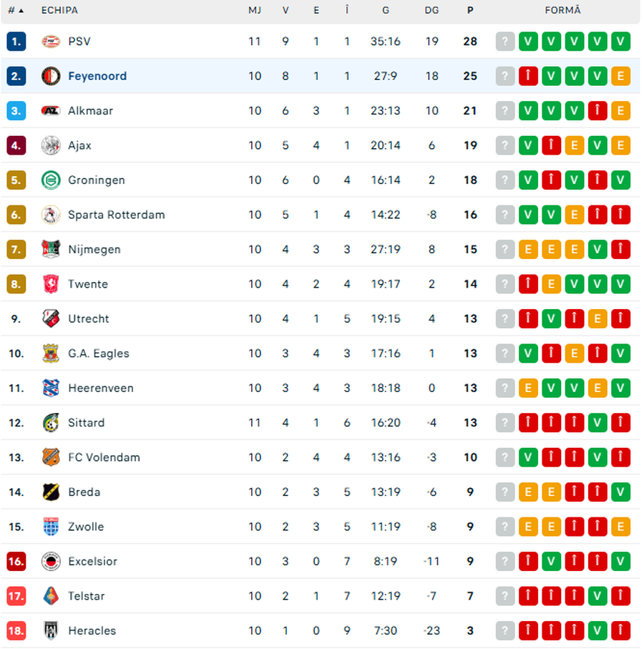Click Nijmegen's green win form badge
Viewport: 644px width, 649px height.
[597, 250]
